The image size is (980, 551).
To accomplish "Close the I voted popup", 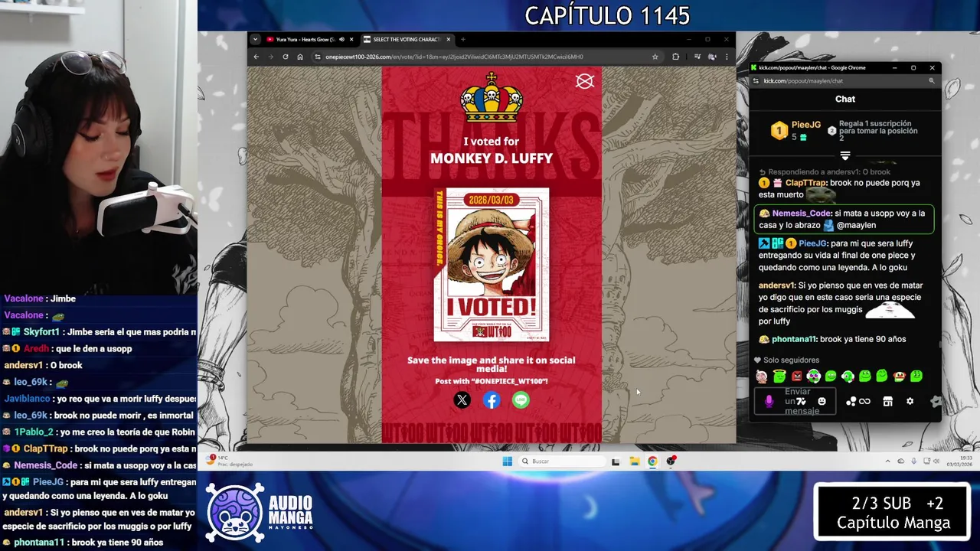I will tap(585, 81).
